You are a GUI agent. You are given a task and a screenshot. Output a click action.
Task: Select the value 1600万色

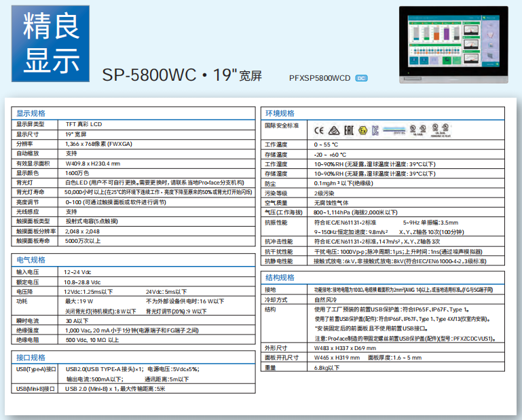(77, 173)
